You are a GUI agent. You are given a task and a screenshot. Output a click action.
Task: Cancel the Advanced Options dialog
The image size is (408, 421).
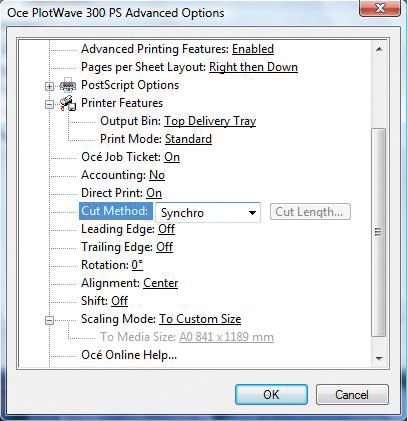click(x=352, y=395)
